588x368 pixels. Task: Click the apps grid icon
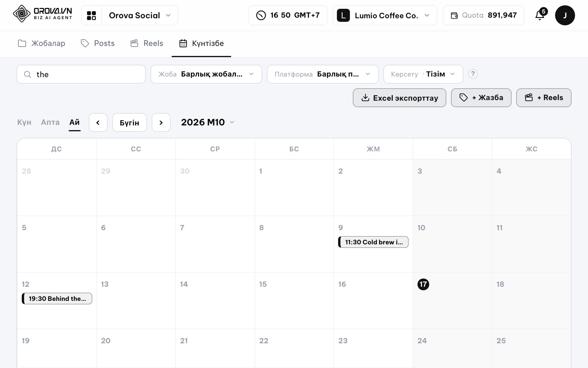pyautogui.click(x=91, y=15)
